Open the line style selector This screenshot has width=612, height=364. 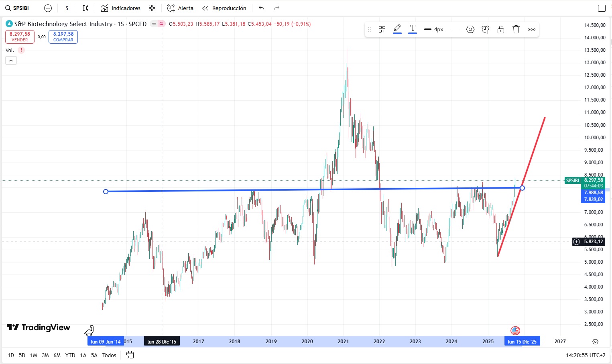[x=455, y=29]
